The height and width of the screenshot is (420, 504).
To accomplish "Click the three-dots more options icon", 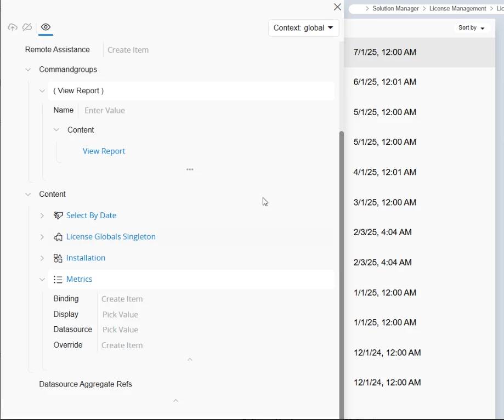I will 190,169.
